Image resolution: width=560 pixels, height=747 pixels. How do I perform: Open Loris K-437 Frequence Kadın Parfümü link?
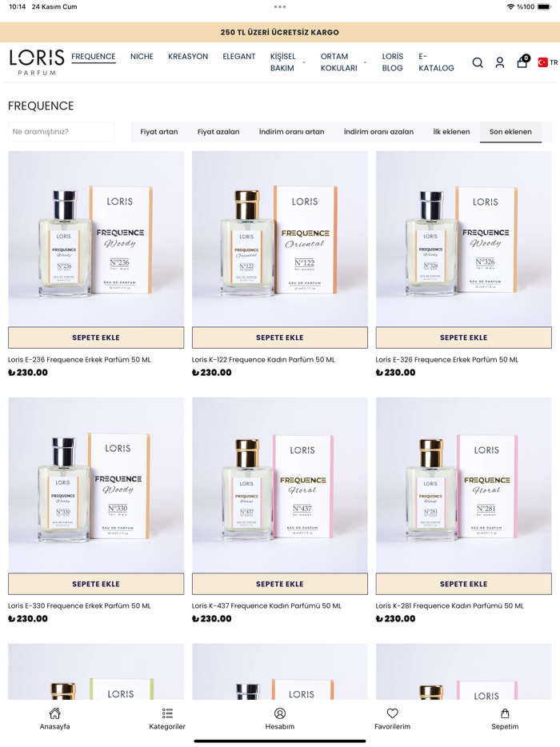tap(266, 606)
